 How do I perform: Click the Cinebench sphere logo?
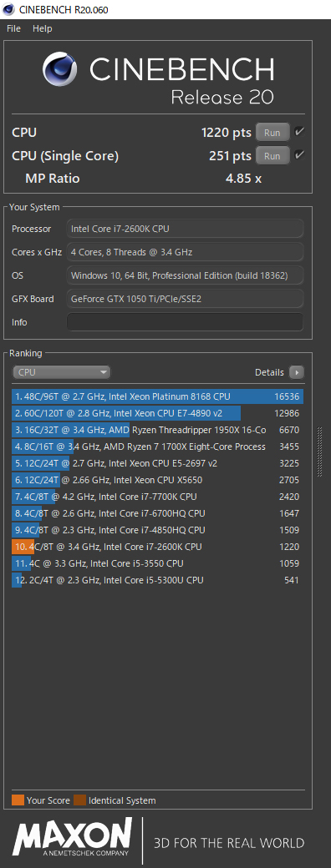coord(61,70)
